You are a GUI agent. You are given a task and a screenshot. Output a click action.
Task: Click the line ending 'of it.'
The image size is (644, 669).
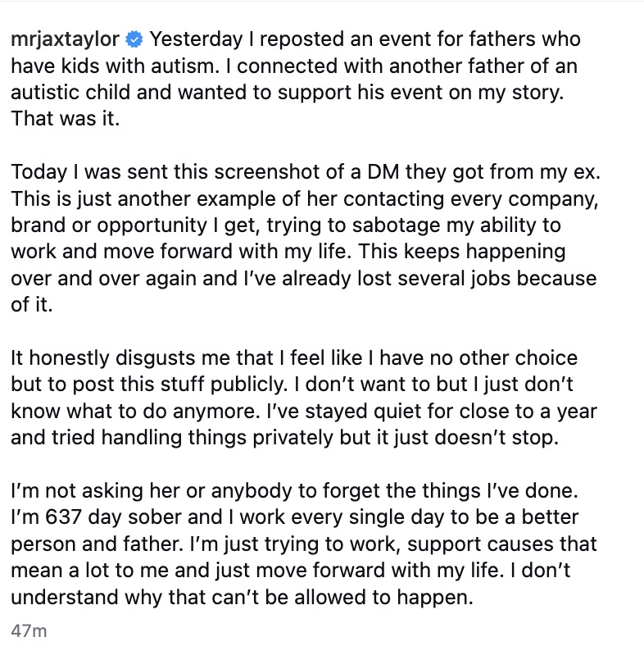coord(32,305)
